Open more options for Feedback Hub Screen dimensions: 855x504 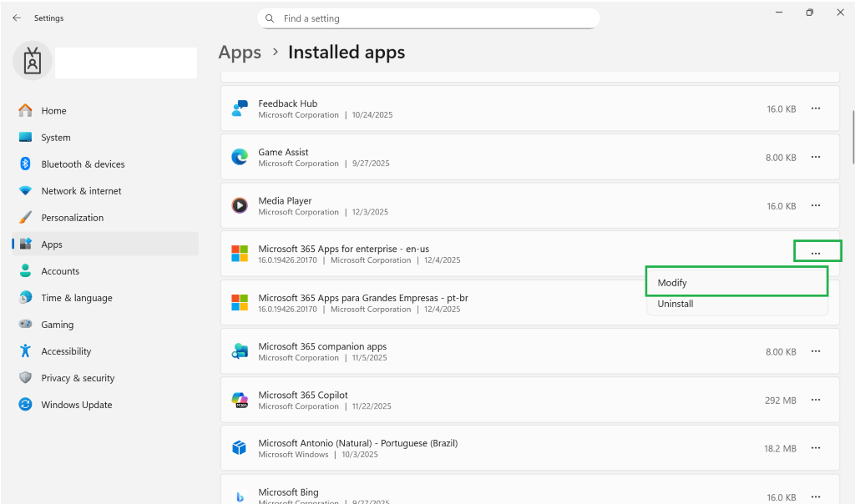point(816,108)
